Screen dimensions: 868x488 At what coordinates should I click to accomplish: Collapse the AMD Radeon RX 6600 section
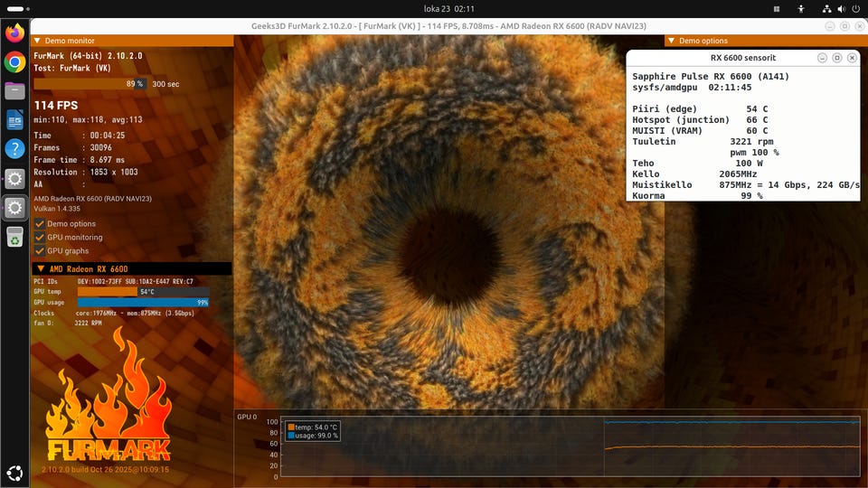click(x=41, y=269)
